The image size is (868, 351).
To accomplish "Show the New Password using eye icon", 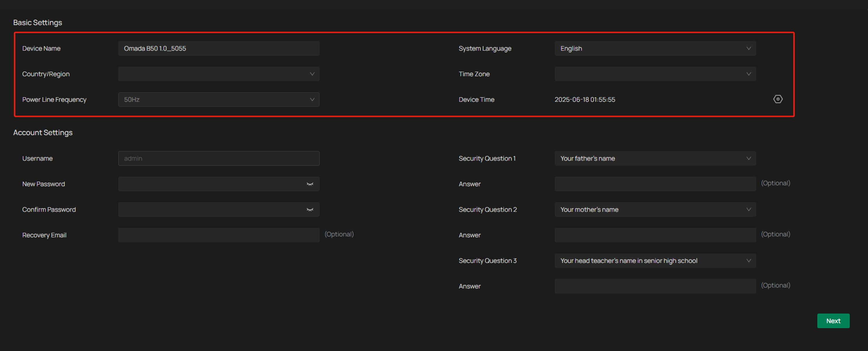I will (310, 184).
